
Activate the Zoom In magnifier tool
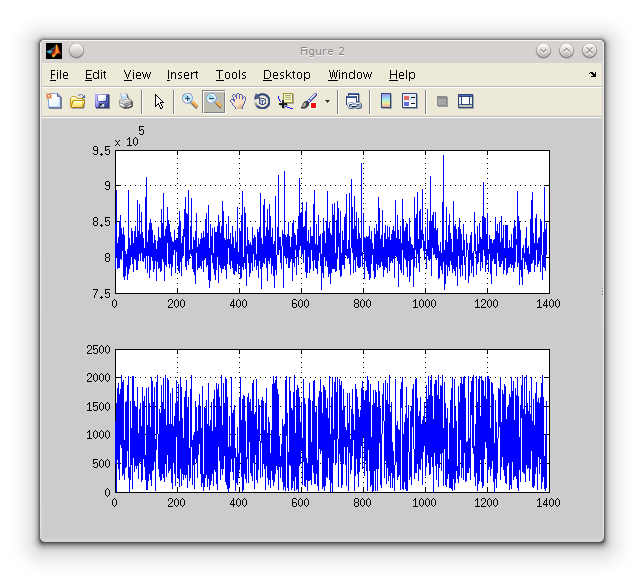click(190, 101)
